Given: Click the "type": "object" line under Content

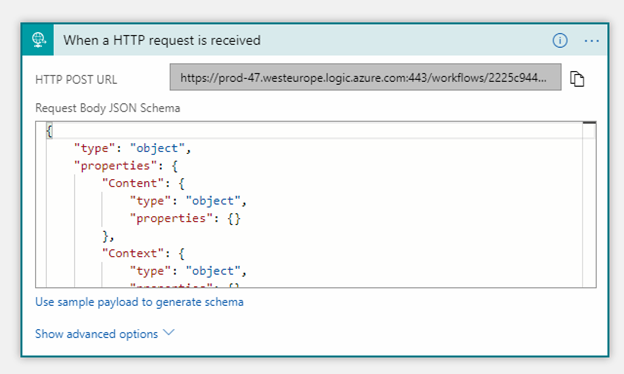Looking at the screenshot, I should pyautogui.click(x=188, y=201).
